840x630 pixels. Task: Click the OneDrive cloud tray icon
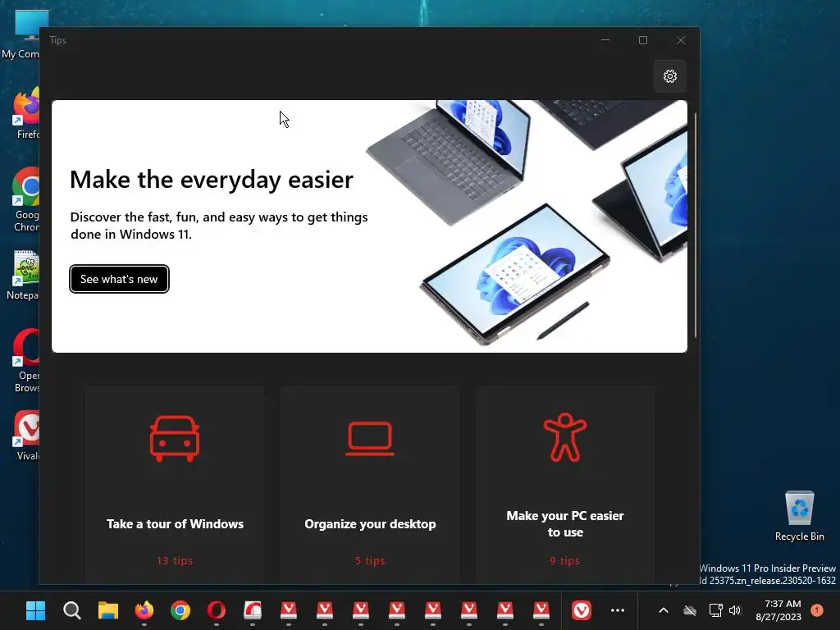pos(690,610)
